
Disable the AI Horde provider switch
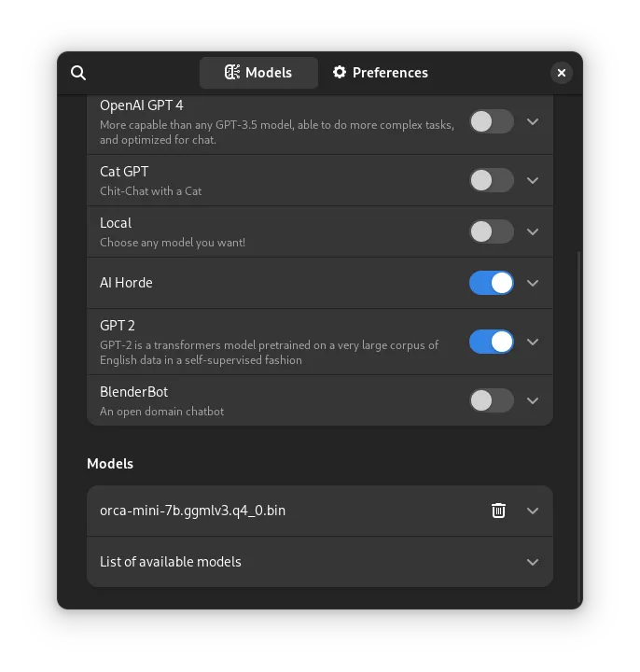pos(492,283)
